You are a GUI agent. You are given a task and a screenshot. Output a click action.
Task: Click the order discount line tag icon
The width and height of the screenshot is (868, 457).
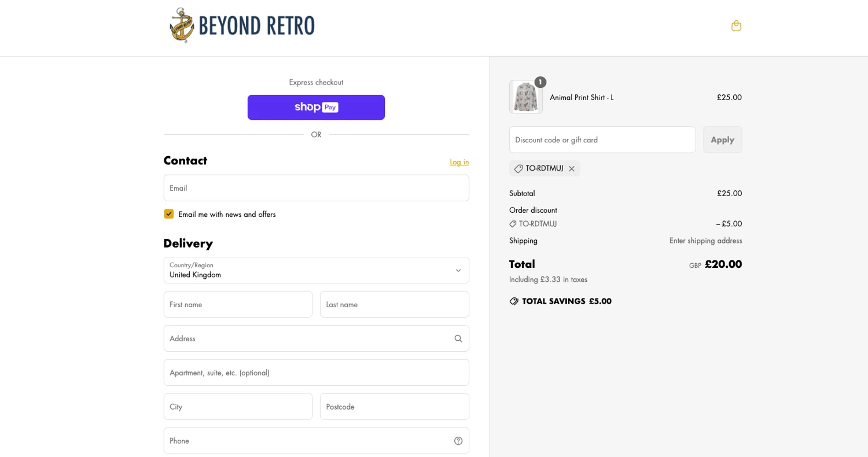(x=513, y=224)
